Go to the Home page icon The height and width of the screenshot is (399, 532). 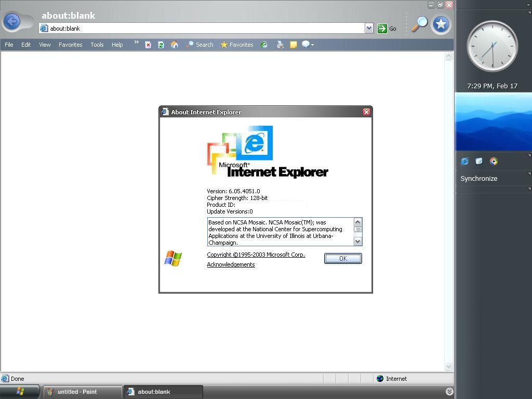coord(175,45)
